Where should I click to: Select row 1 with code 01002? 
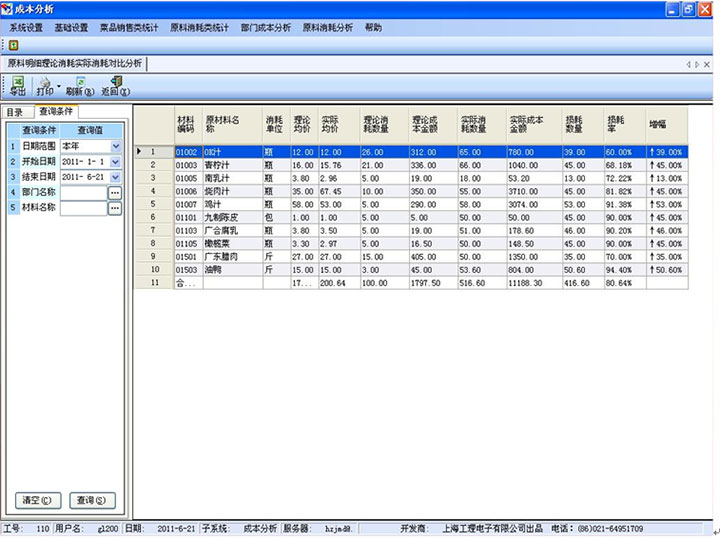click(x=412, y=152)
